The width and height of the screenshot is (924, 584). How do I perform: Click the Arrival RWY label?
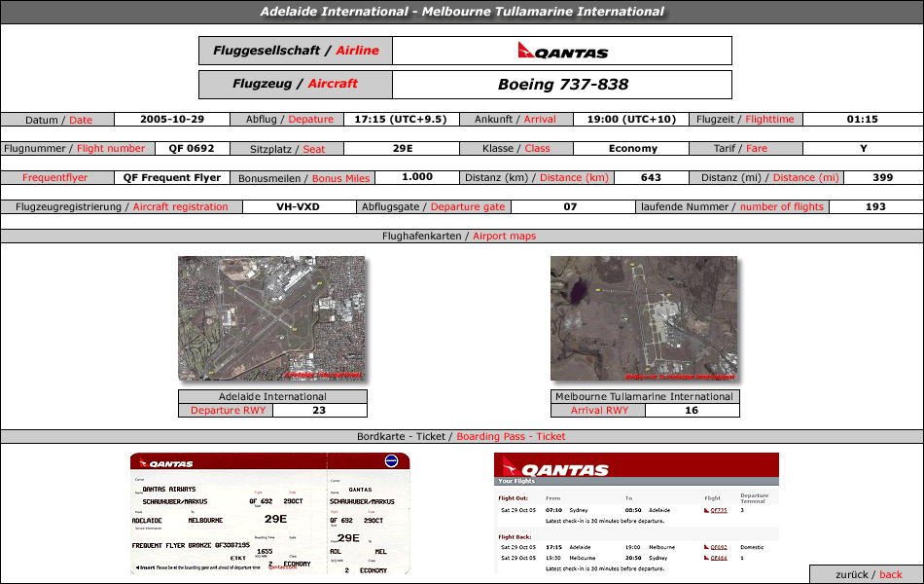[599, 410]
